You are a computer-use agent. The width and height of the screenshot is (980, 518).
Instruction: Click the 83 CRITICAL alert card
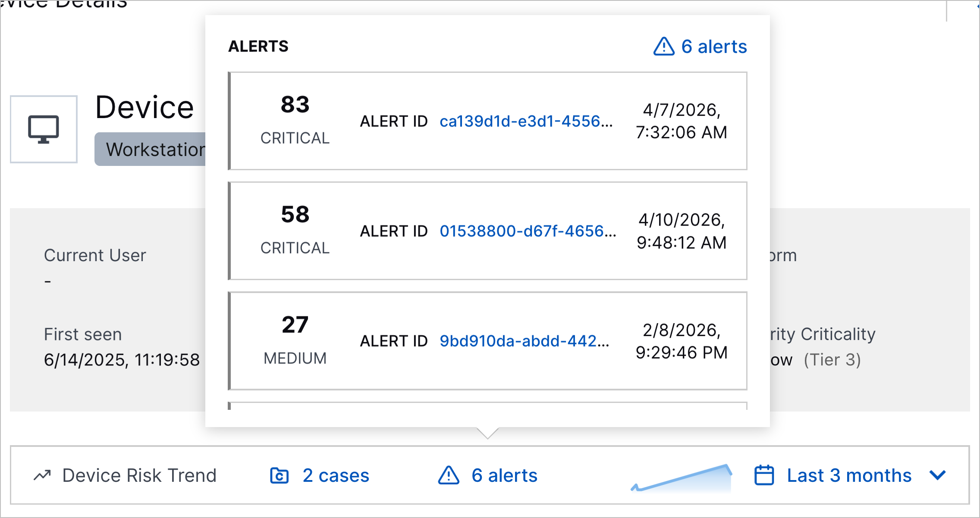coord(487,121)
